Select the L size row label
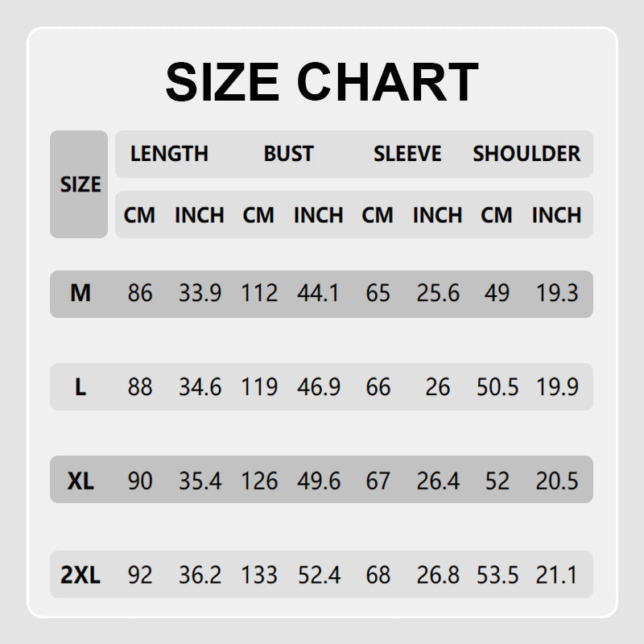644x644 pixels. [x=80, y=387]
